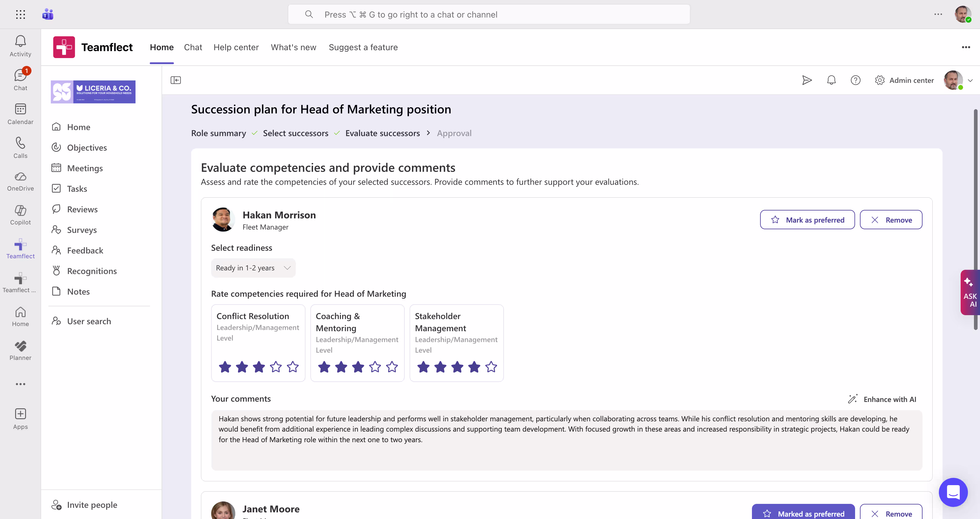Launch Copilot from the Teams rail

21,215
